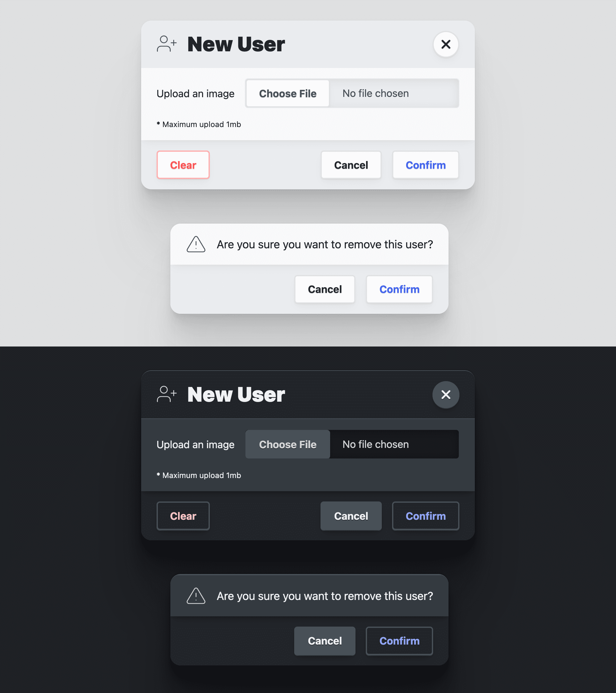Click Confirm button in light mode New User form
Image resolution: width=616 pixels, height=693 pixels.
tap(426, 165)
